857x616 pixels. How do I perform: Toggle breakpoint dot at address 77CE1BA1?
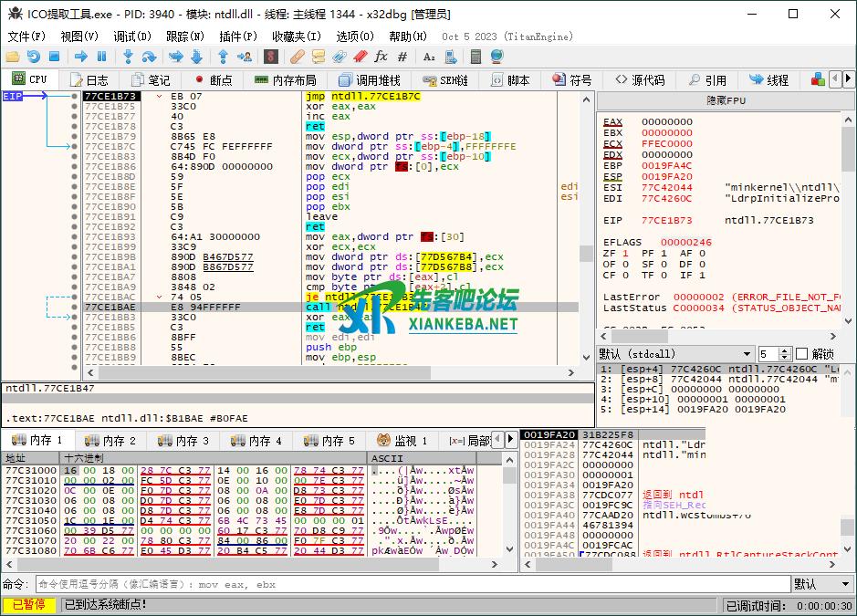tap(74, 266)
